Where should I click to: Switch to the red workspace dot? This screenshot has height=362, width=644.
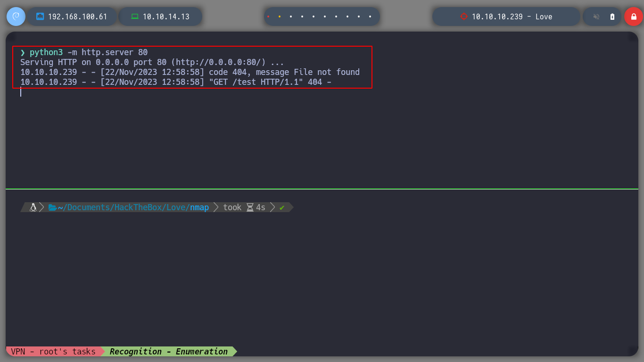pos(268,16)
